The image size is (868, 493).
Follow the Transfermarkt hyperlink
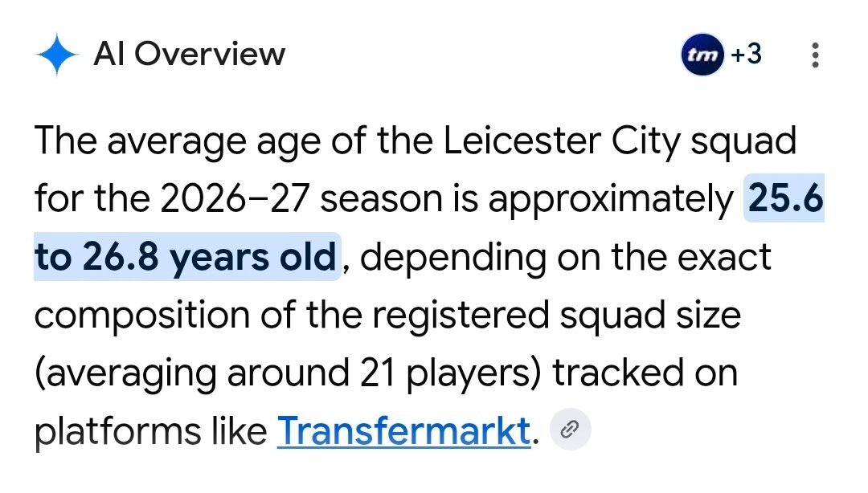pos(403,431)
